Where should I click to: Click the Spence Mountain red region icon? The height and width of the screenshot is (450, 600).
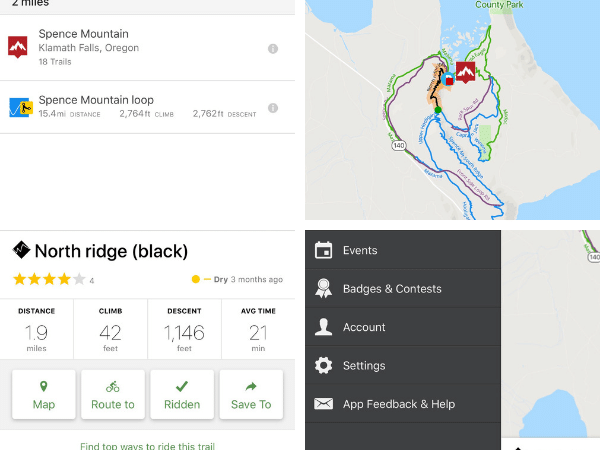[17, 47]
